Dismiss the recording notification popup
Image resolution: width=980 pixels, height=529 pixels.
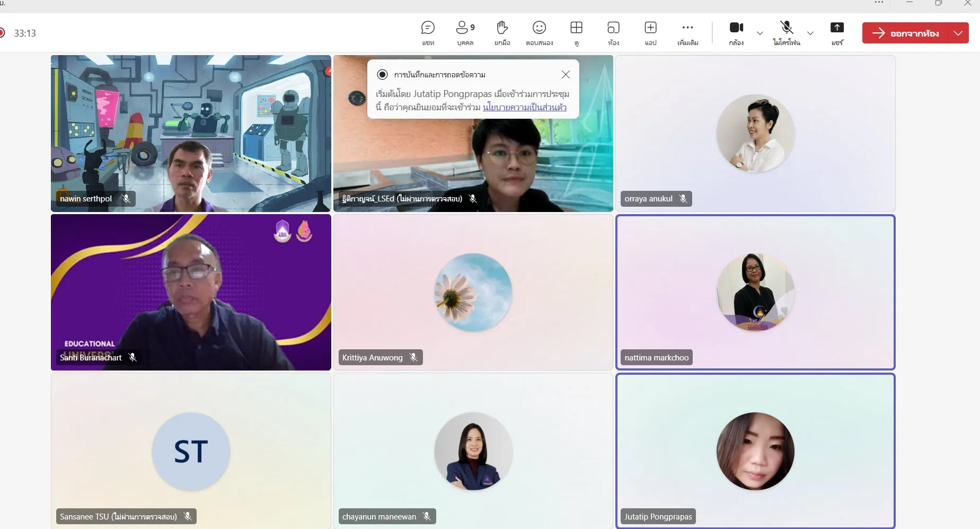tap(566, 75)
